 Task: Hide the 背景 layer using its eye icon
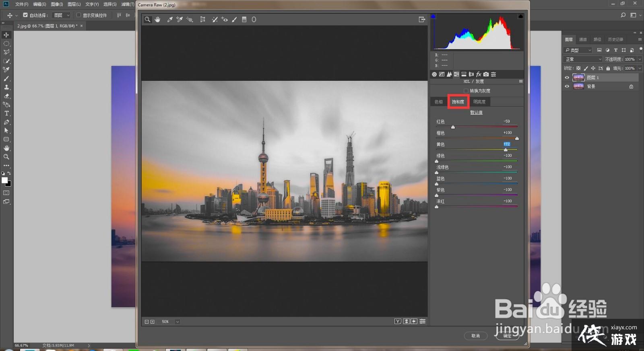[x=567, y=86]
